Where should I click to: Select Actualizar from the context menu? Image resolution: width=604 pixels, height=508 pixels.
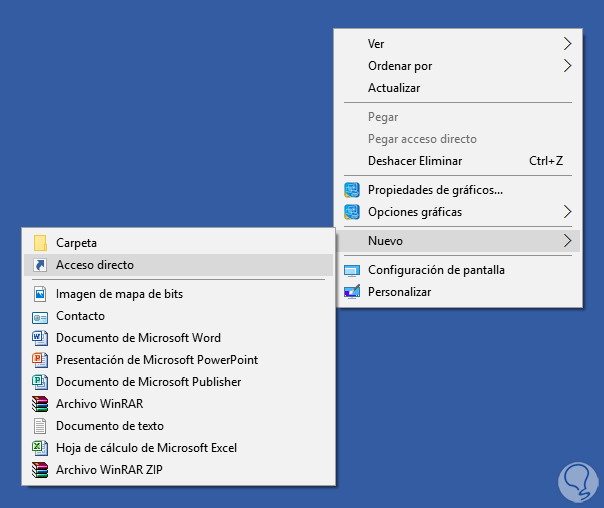[394, 88]
